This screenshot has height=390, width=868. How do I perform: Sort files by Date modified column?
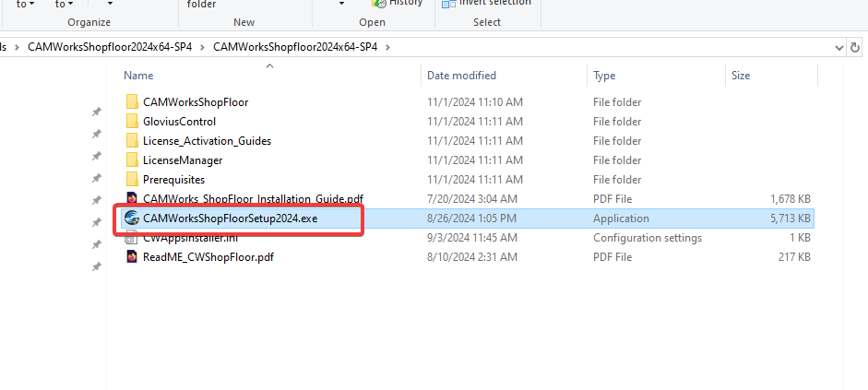coord(462,76)
